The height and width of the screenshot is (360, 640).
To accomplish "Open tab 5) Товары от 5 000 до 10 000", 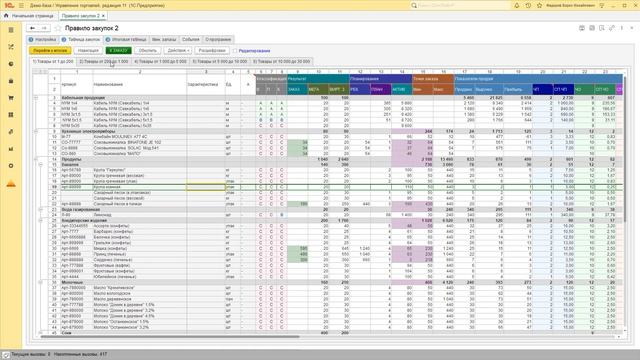I will pos(220,62).
